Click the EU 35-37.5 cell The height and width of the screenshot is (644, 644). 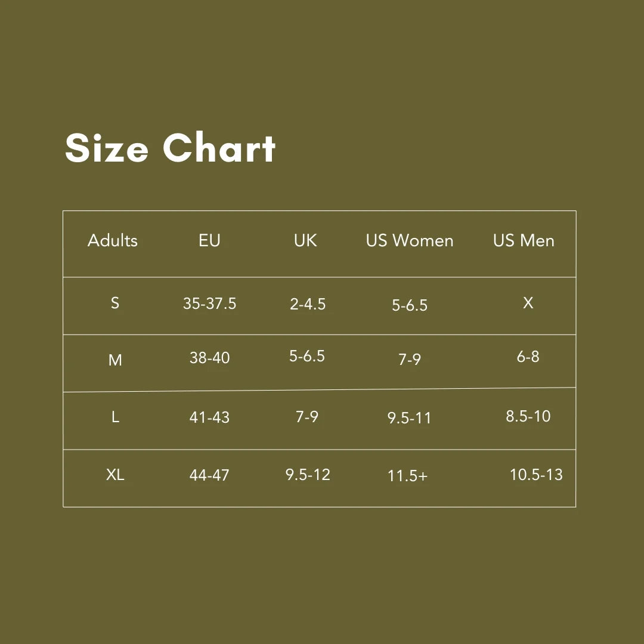[209, 304]
